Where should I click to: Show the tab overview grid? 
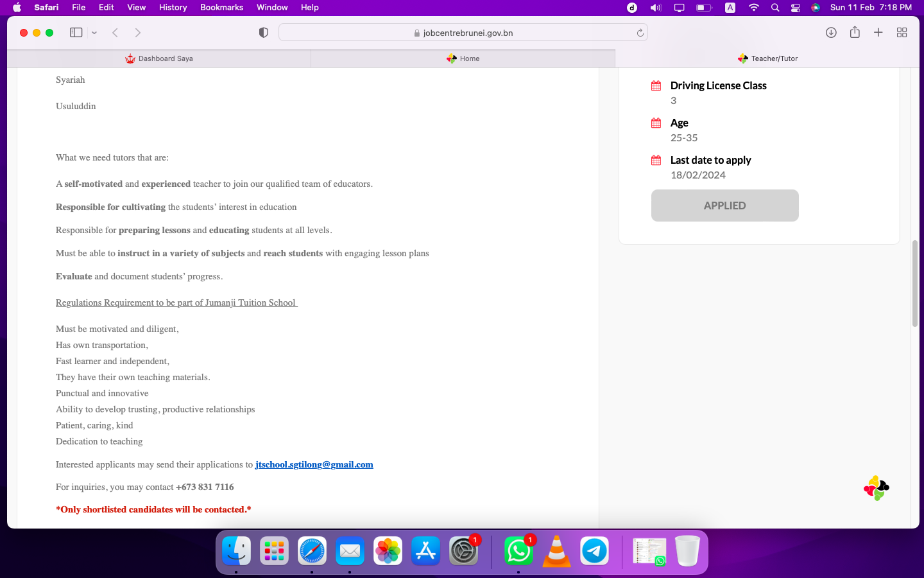(902, 33)
